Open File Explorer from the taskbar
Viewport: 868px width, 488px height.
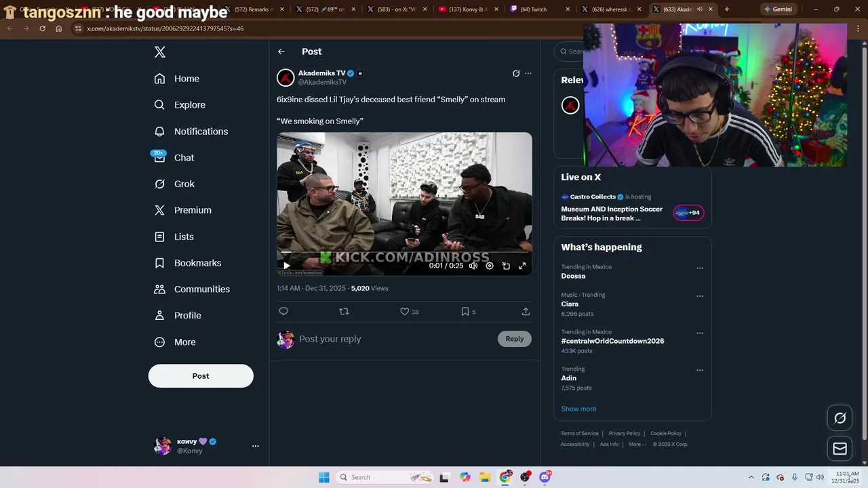coord(485,477)
